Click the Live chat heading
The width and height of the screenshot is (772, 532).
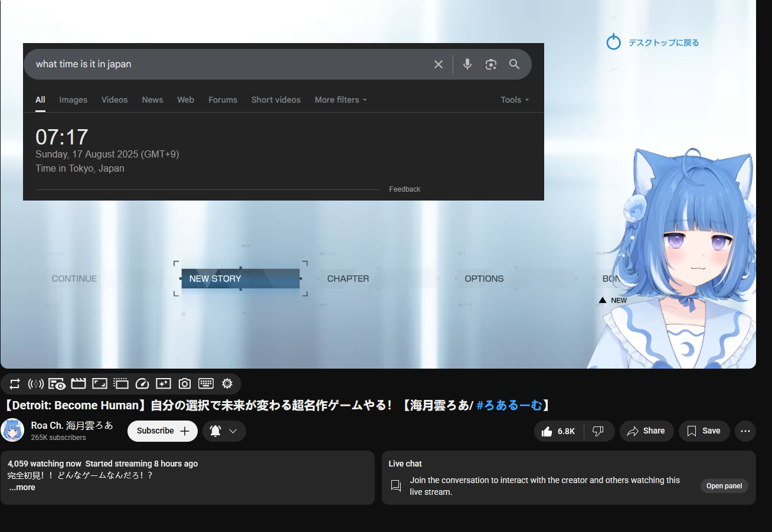click(x=405, y=464)
